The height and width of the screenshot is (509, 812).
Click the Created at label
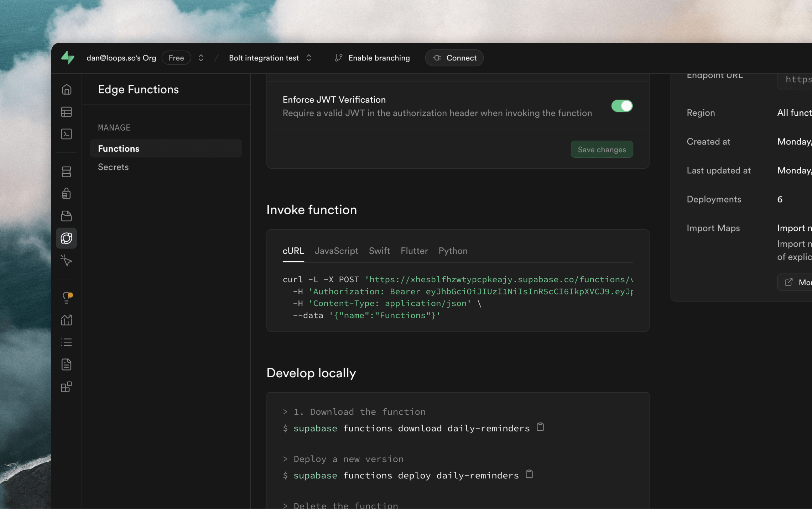(708, 142)
